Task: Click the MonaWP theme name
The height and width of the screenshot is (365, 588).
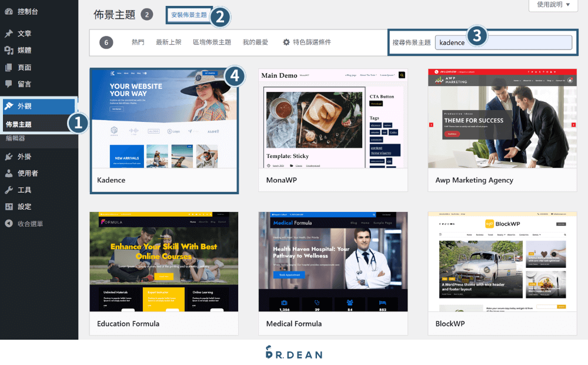Action: [x=281, y=180]
